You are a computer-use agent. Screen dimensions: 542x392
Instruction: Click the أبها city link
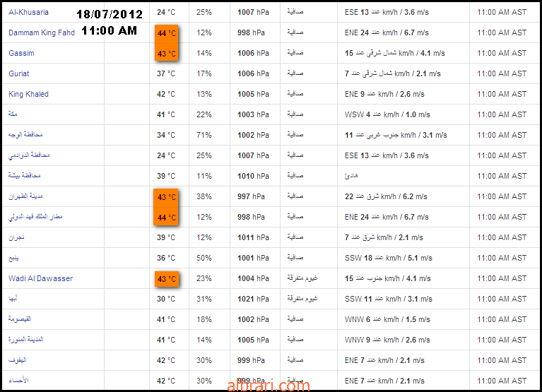point(13,298)
